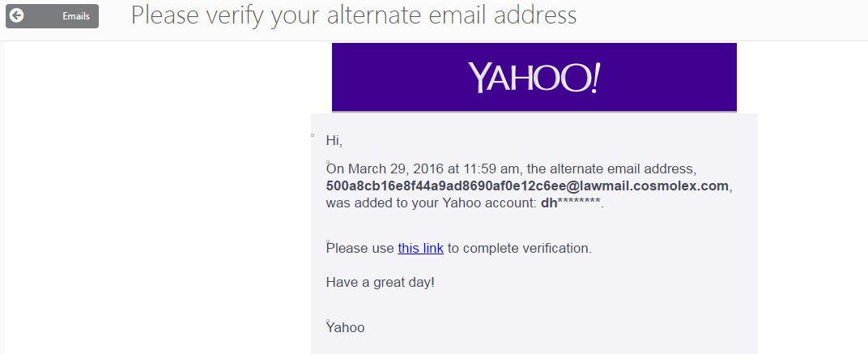The image size is (868, 354).
Task: Click the bold alternate email address text
Action: (527, 186)
